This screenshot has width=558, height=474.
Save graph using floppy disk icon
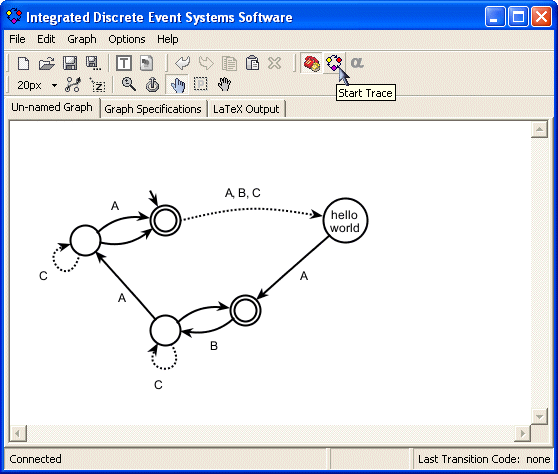[x=70, y=64]
